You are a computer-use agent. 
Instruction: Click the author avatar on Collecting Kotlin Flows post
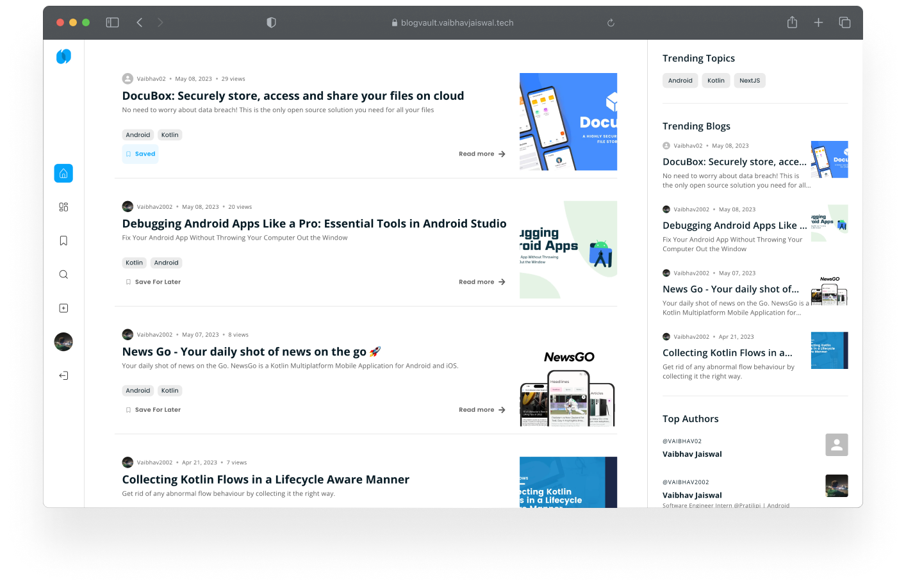point(128,462)
